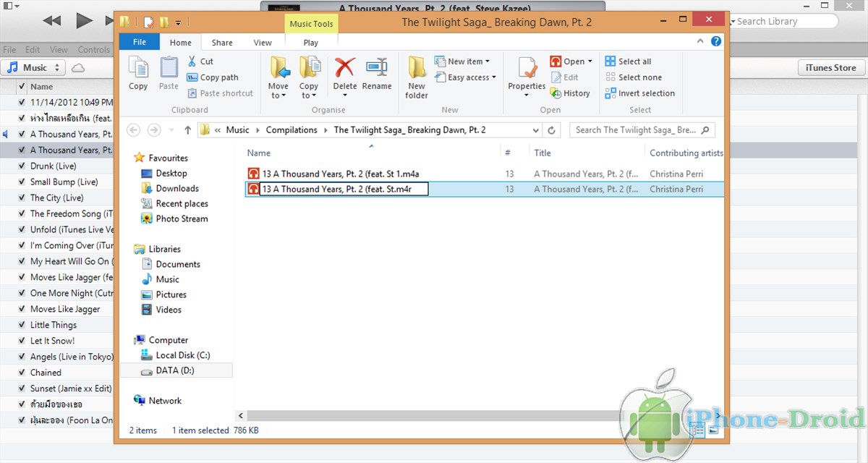Toggle checkbox for Moves Like Jagger in iTunes
868x463 pixels.
point(22,310)
